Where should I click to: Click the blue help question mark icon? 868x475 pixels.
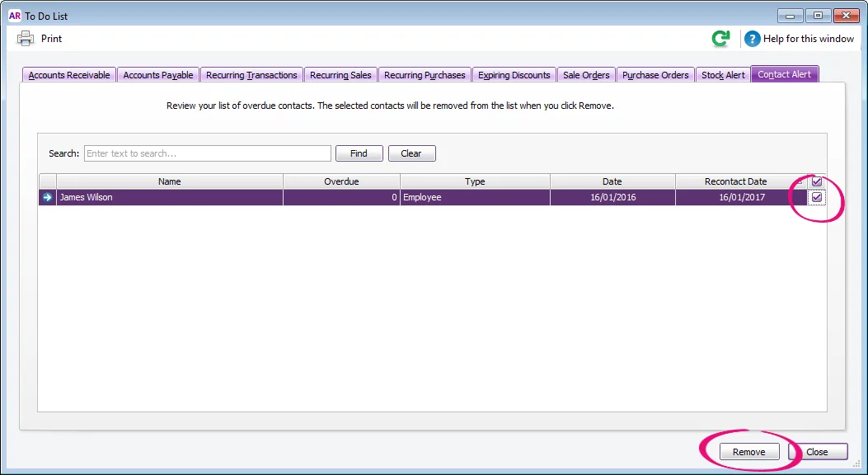click(x=752, y=39)
